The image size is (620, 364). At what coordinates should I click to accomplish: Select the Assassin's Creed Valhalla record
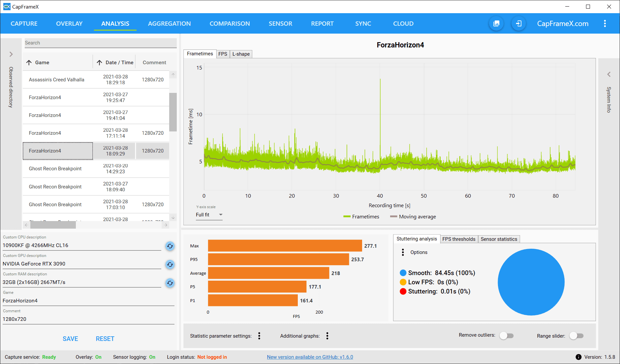(x=96, y=80)
